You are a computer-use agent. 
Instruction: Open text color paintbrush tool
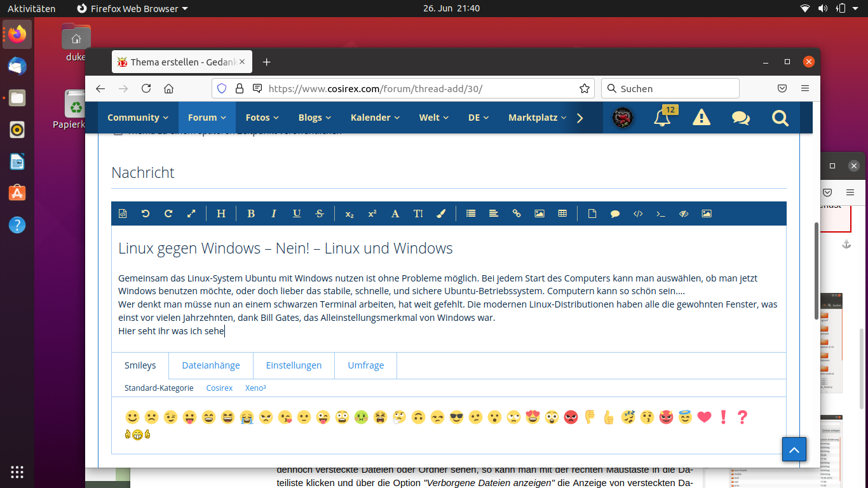[x=441, y=213]
